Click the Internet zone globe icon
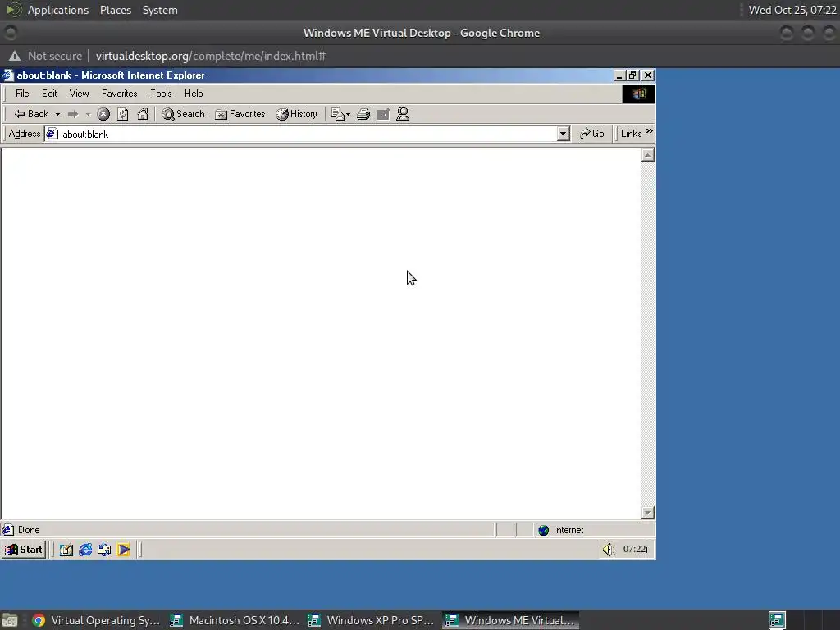 point(544,530)
